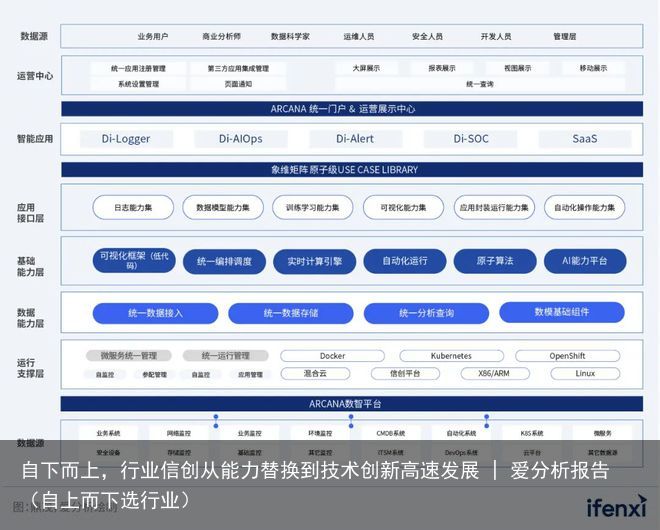Select 开发人员 in the top row
660x530 pixels.
click(496, 37)
